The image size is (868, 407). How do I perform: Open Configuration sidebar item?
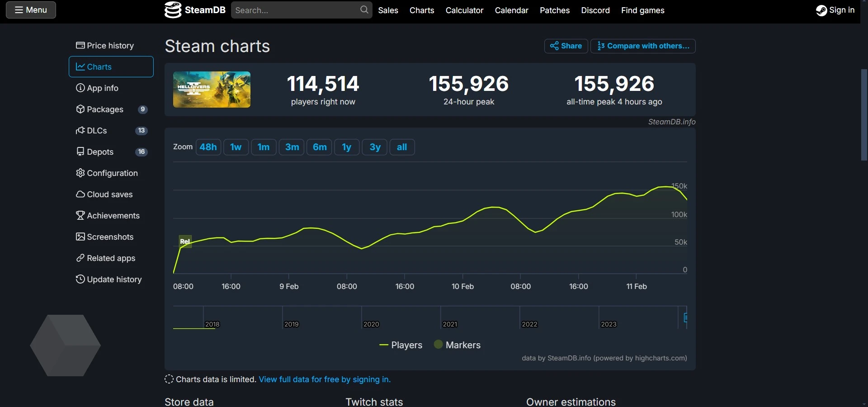pos(111,173)
